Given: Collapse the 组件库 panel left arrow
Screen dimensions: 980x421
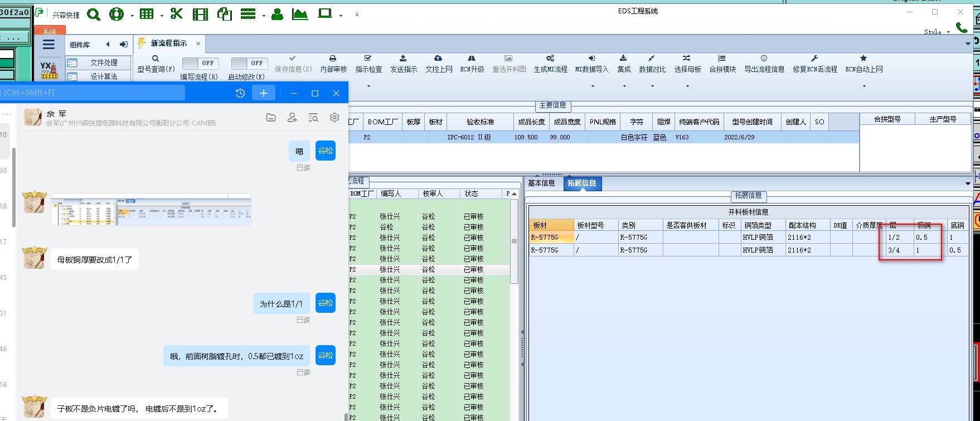Looking at the screenshot, I should coord(108,45).
